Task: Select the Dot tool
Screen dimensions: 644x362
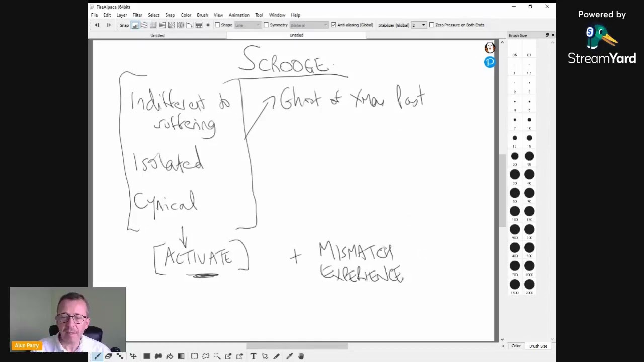Action: pos(120,356)
